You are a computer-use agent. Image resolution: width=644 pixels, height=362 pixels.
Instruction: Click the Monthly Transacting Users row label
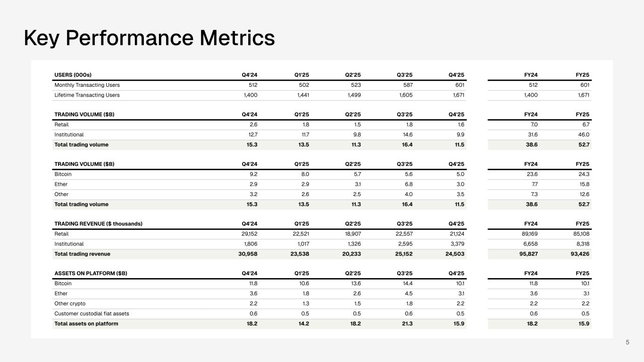[87, 85]
